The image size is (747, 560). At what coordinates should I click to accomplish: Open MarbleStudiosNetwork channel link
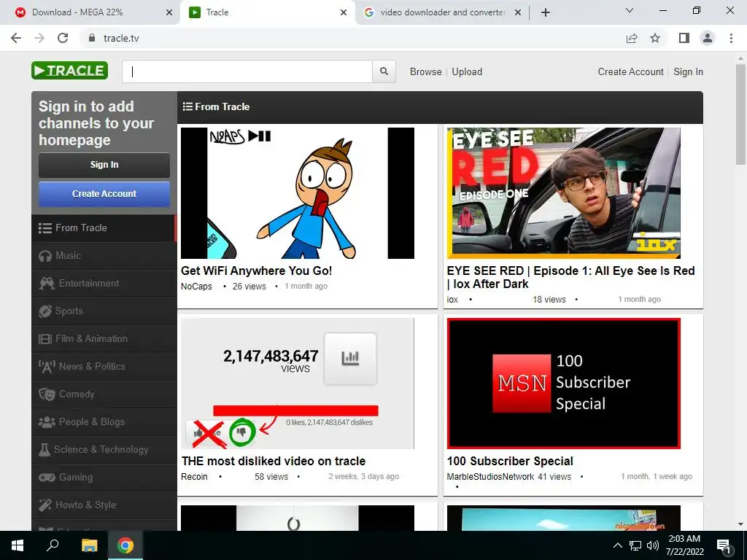pyautogui.click(x=490, y=477)
